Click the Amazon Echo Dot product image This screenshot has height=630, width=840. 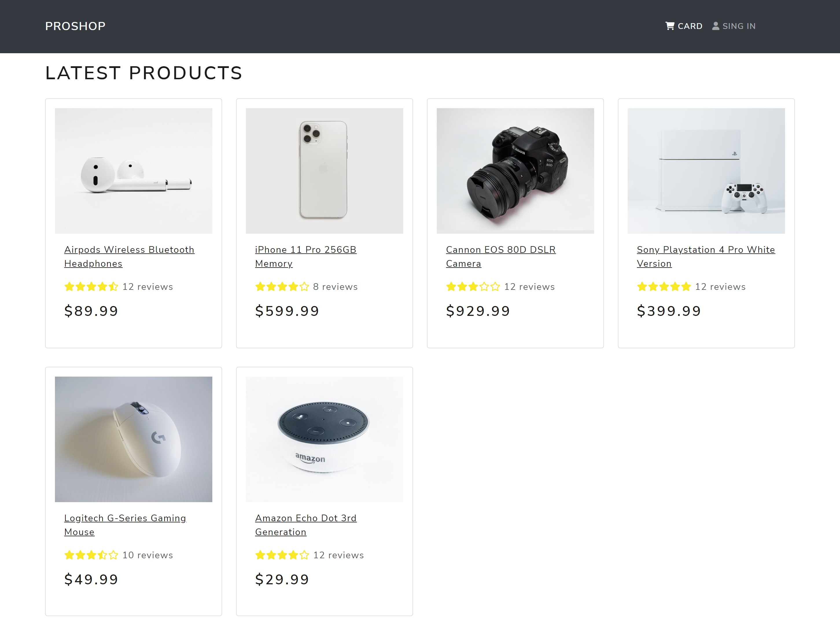324,439
